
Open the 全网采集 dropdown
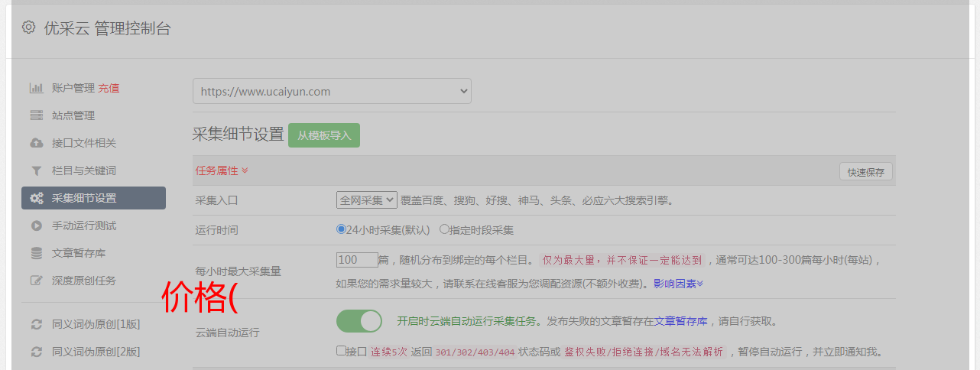pos(367,200)
